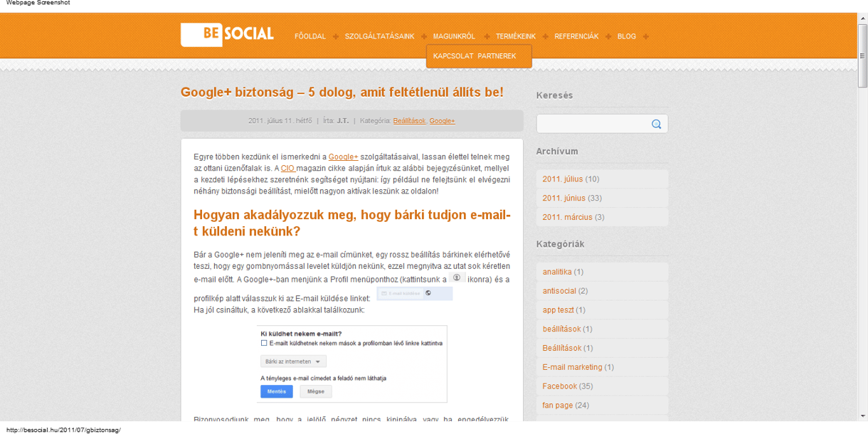Open the fan page category
This screenshot has height=434, width=868.
[x=557, y=406]
